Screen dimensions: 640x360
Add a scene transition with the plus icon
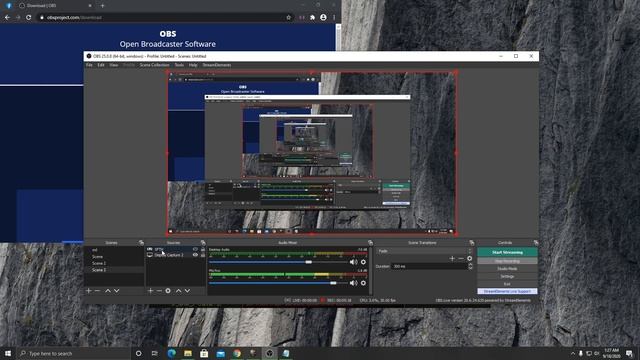click(452, 258)
